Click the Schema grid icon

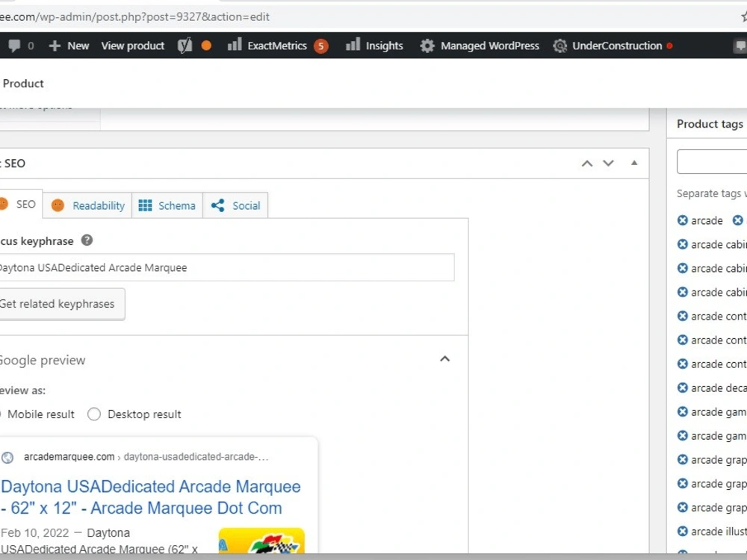tap(146, 205)
